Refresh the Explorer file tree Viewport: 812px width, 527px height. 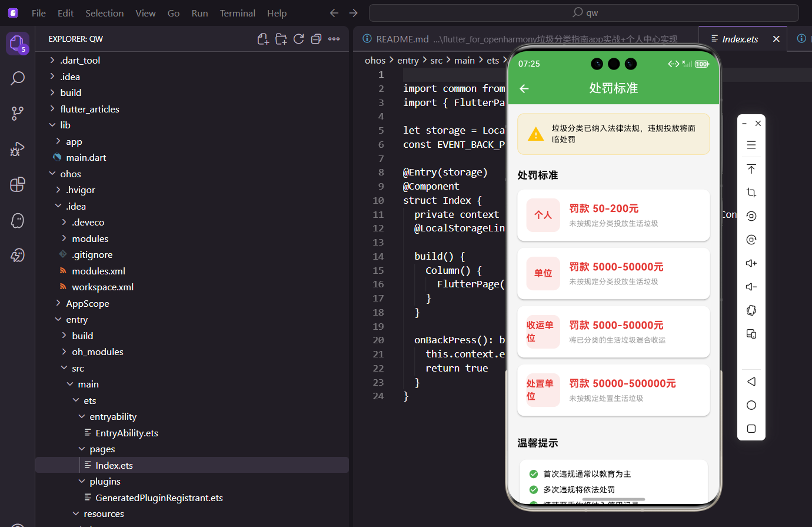pos(299,39)
